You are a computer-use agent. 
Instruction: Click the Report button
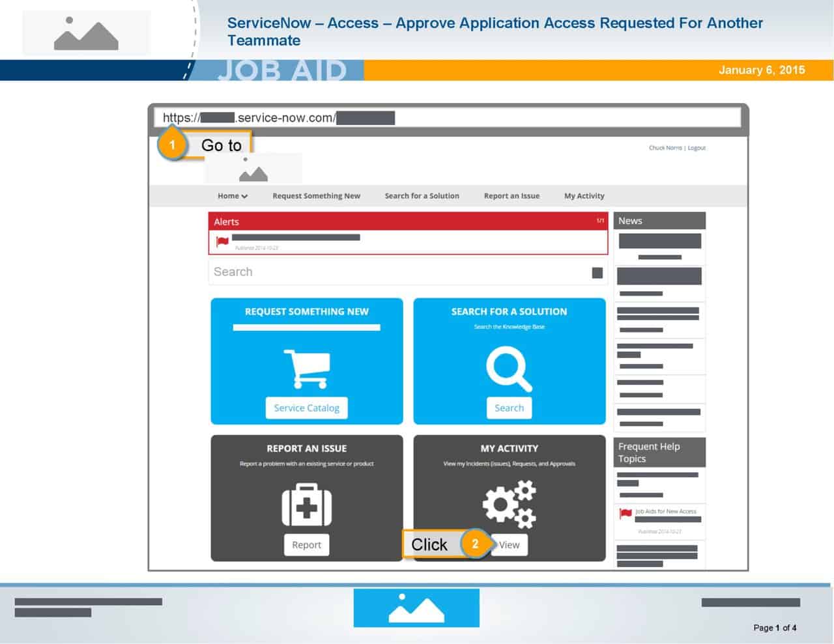click(306, 545)
